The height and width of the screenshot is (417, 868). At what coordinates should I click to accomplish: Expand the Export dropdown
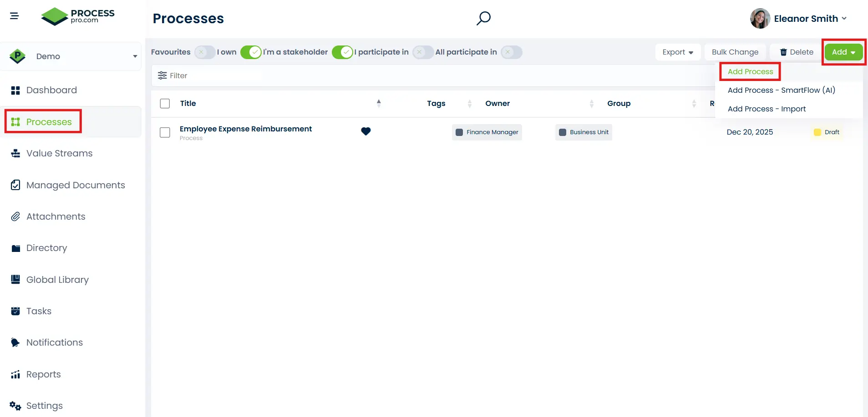[x=677, y=52]
